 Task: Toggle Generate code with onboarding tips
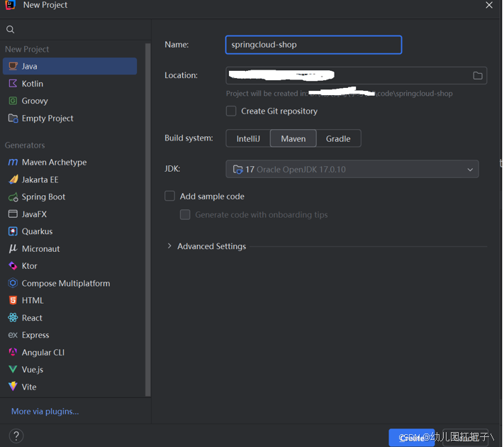185,215
